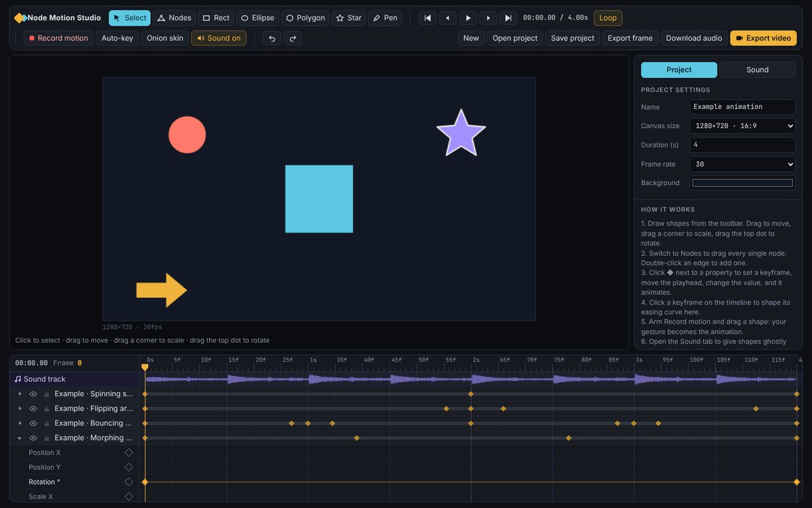Hide the Example · Morphing layer
The width and height of the screenshot is (812, 508).
click(x=33, y=438)
